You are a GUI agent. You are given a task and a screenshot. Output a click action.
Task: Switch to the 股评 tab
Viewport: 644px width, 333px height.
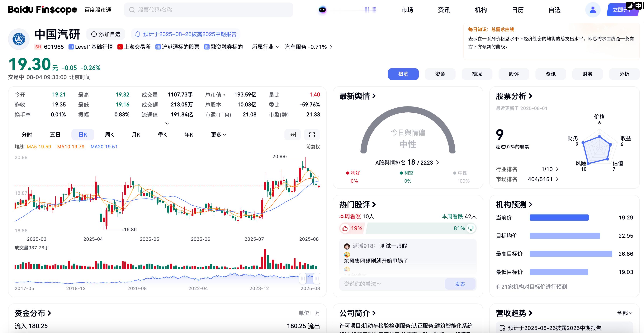514,74
